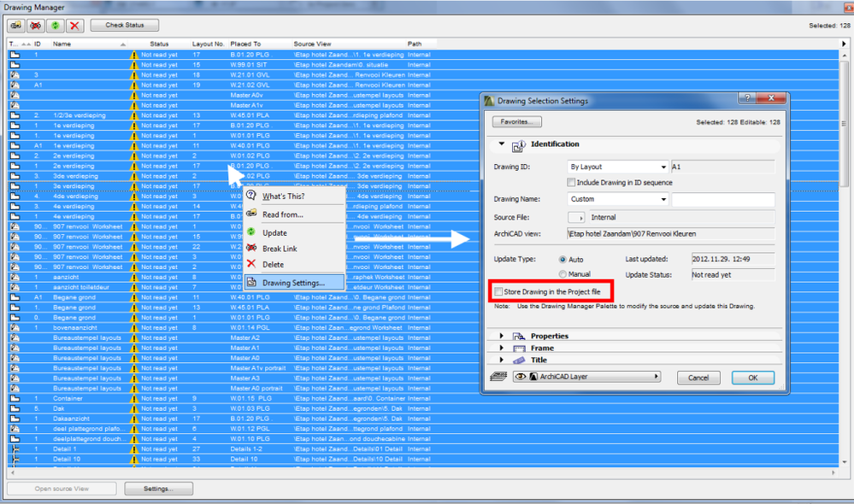Screen dimensions: 854x504
Task: Open the Drawing Name Custom dropdown
Action: click(x=617, y=199)
